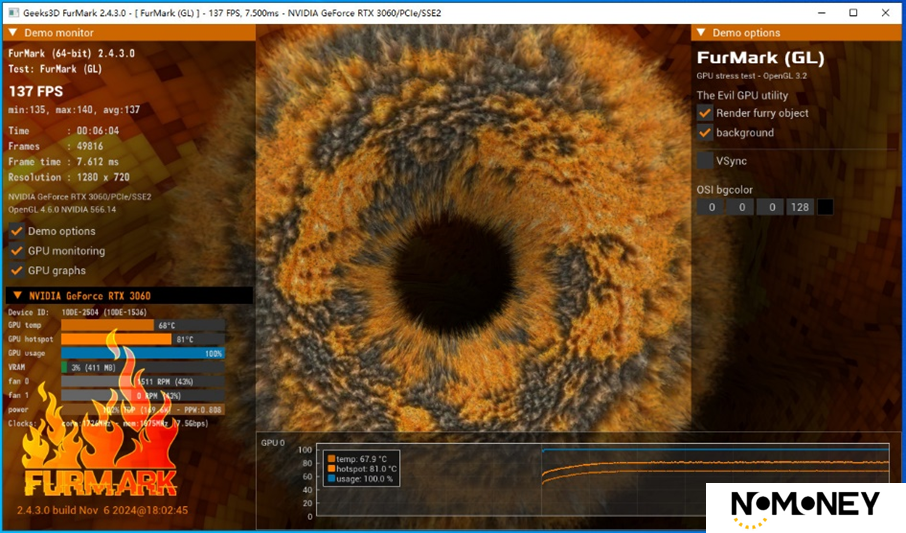Click the GPU temperature graph area

click(601, 482)
